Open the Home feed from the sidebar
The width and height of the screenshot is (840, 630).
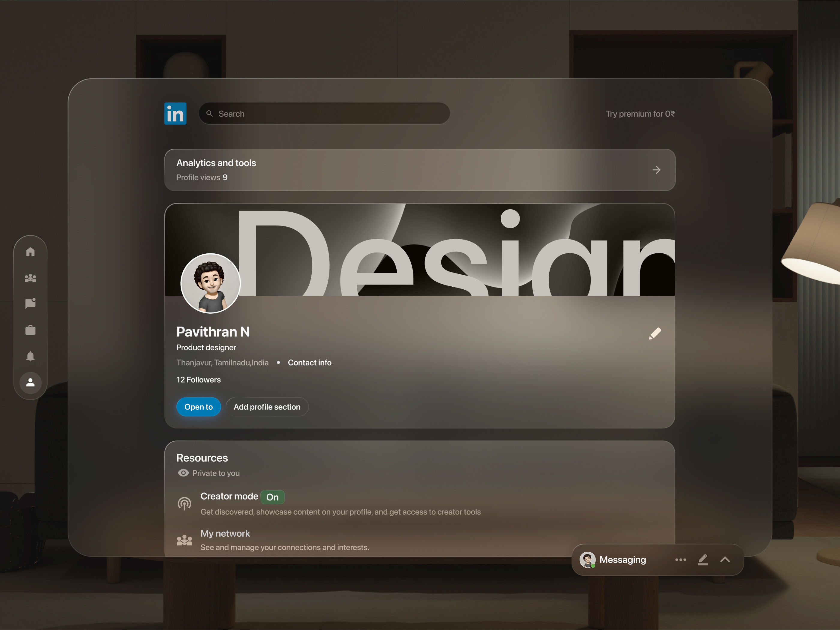30,252
